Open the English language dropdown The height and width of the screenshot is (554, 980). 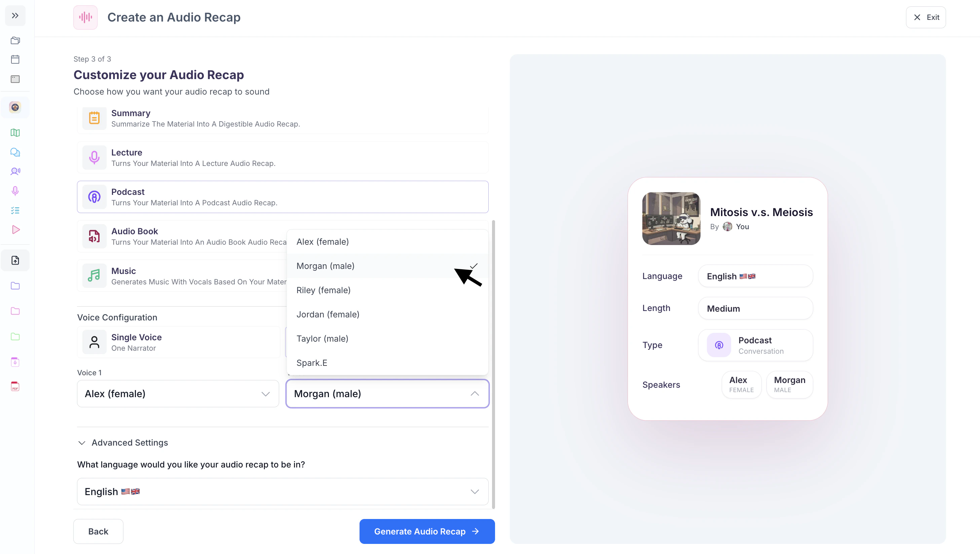[282, 491]
